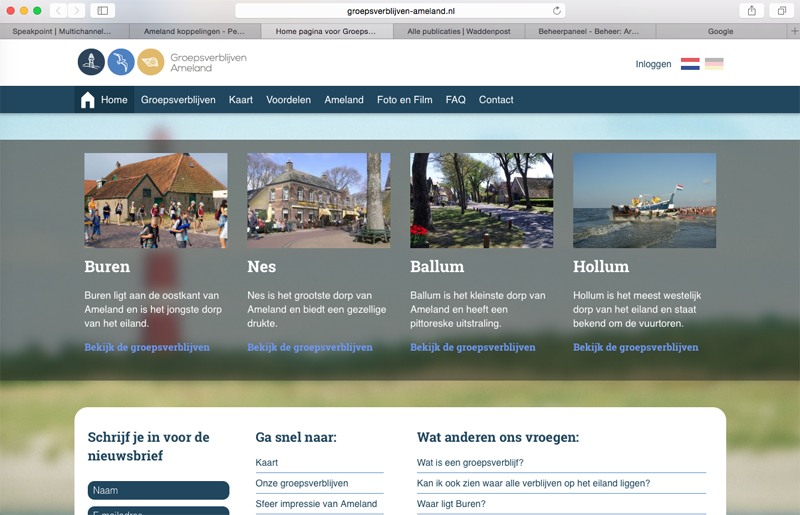Open question Wat is een groepsverblijf?
Image resolution: width=800 pixels, height=515 pixels.
(470, 462)
